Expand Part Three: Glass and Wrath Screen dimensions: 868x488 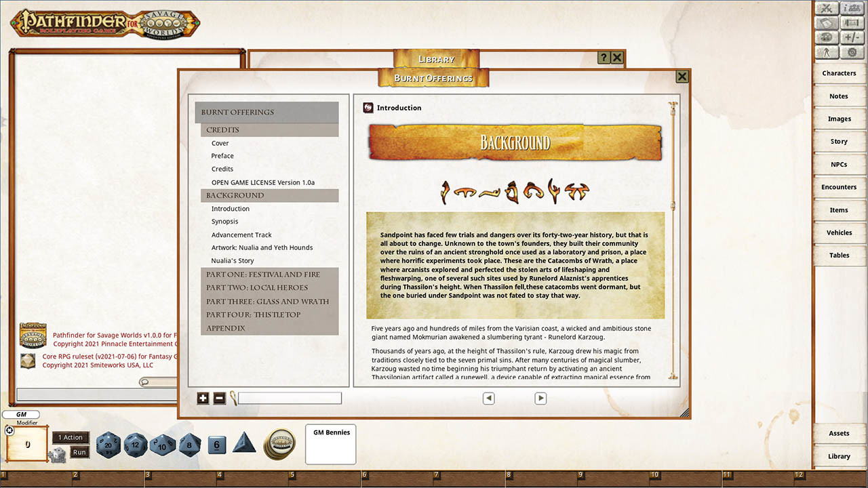click(269, 302)
